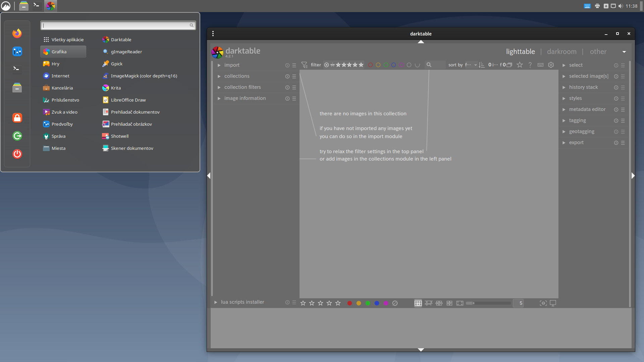Open the views dropdown arrow next to other
644x362 pixels.
coord(624,52)
